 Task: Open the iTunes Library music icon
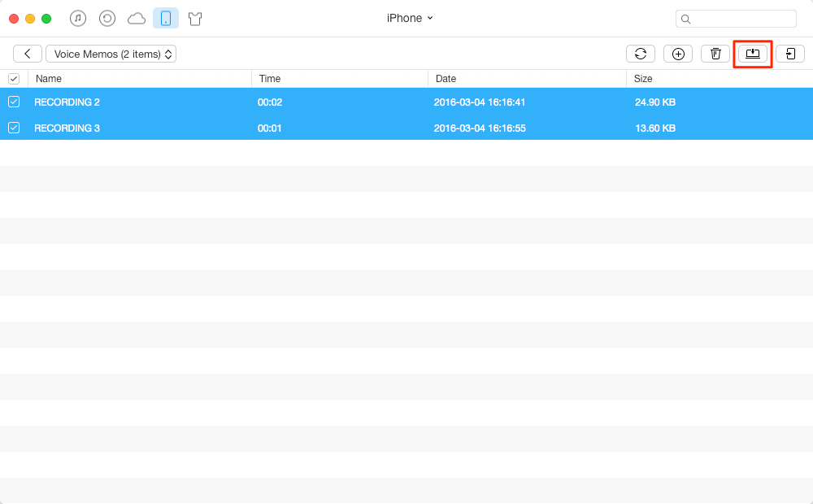(x=78, y=19)
